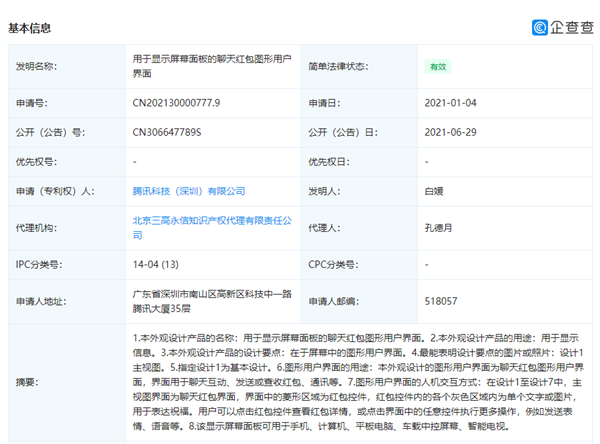600x444 pixels.
Task: Click the CPC分类号 label
Action: coord(333,264)
